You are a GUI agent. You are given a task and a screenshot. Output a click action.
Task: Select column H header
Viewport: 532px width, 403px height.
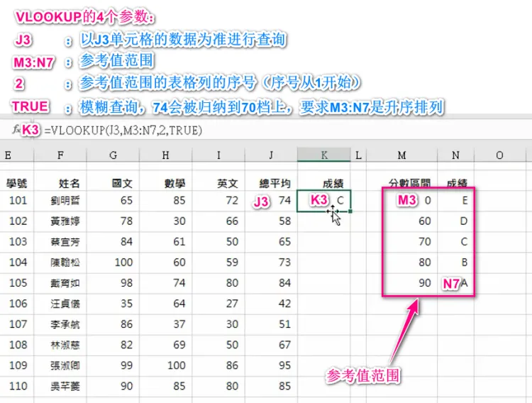coord(165,155)
